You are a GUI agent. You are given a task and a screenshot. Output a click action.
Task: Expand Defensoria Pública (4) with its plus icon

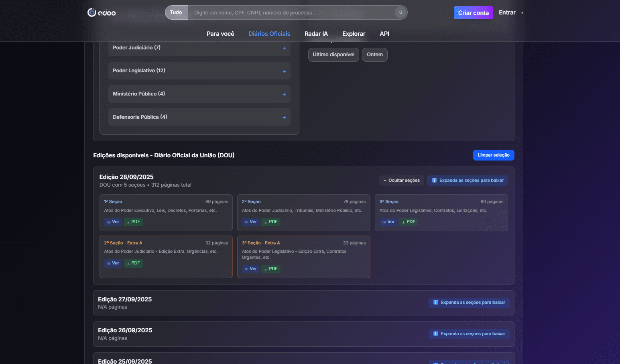tap(284, 118)
